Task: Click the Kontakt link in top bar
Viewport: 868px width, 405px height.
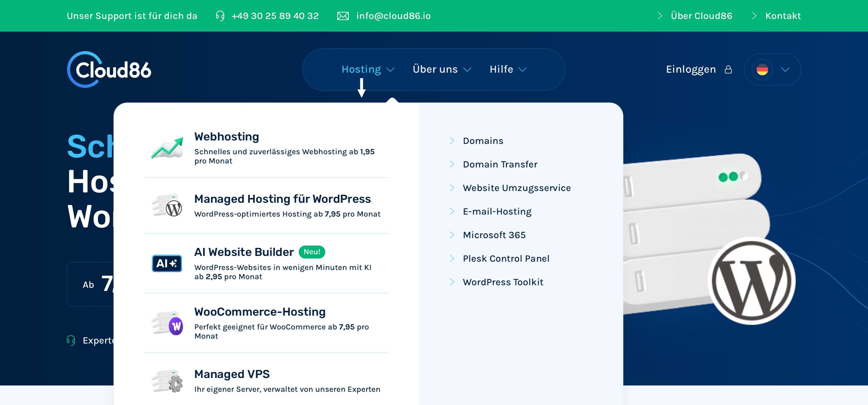Action: point(783,16)
